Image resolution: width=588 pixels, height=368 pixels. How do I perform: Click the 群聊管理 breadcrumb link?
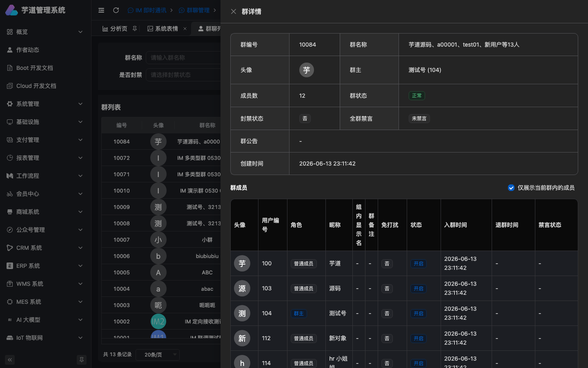point(194,10)
